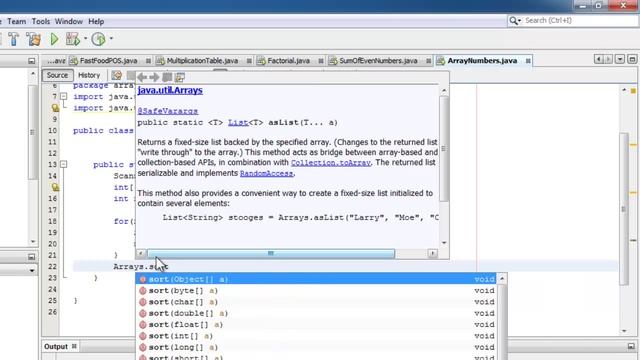Click Javadoc horizontal scroll left arrow
The image size is (640, 360).
coord(141,253)
